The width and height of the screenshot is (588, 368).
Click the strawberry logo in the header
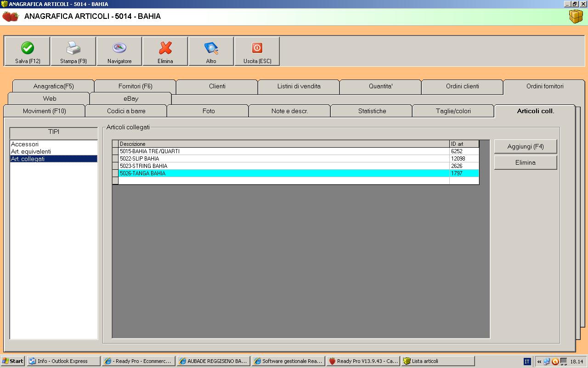pyautogui.click(x=11, y=17)
